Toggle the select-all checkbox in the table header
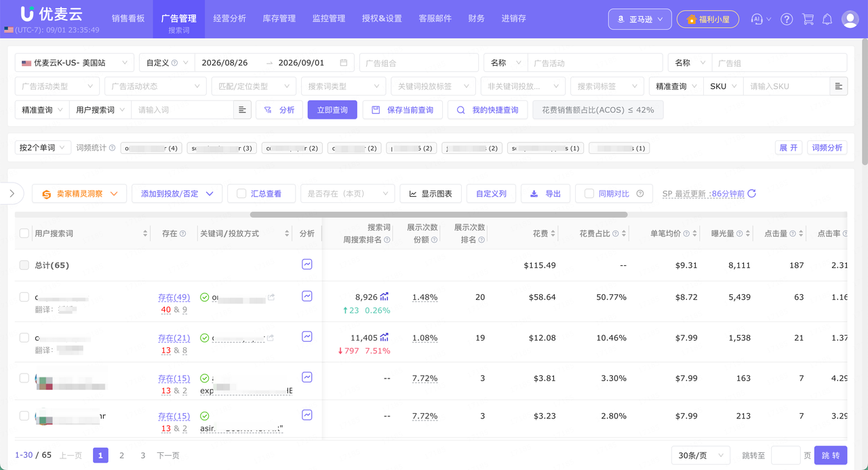Image resolution: width=868 pixels, height=470 pixels. (24, 233)
